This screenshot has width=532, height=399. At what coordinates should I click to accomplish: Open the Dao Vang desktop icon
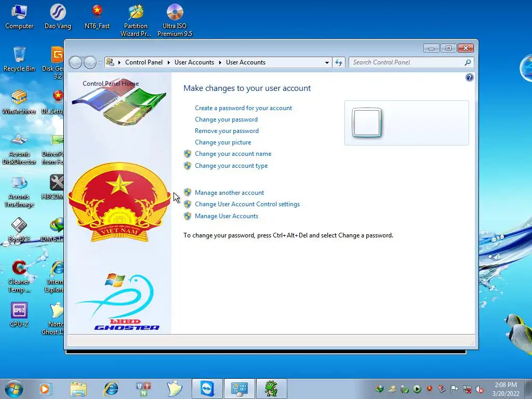point(58,17)
